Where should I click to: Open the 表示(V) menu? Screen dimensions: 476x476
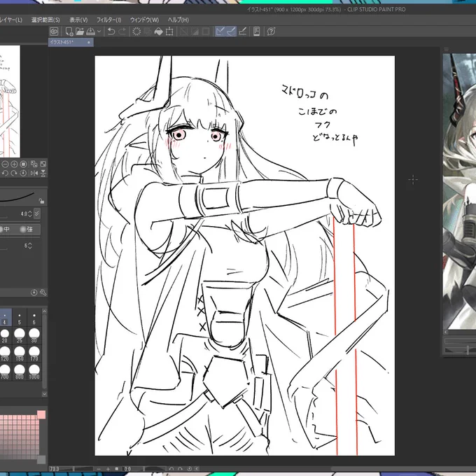coord(78,20)
